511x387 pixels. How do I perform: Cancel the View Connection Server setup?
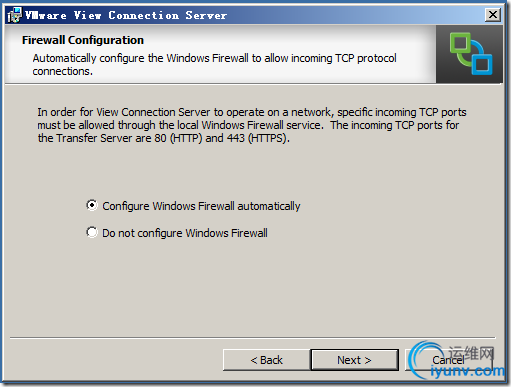[449, 360]
